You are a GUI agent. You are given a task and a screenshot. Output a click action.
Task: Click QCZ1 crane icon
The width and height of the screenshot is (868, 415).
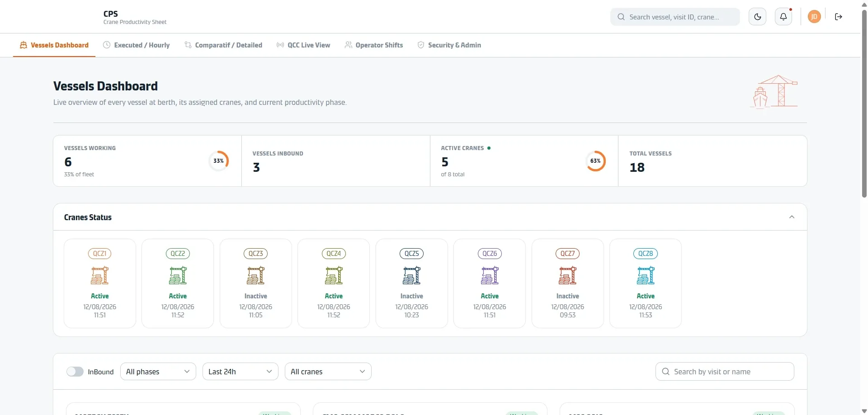tap(100, 275)
